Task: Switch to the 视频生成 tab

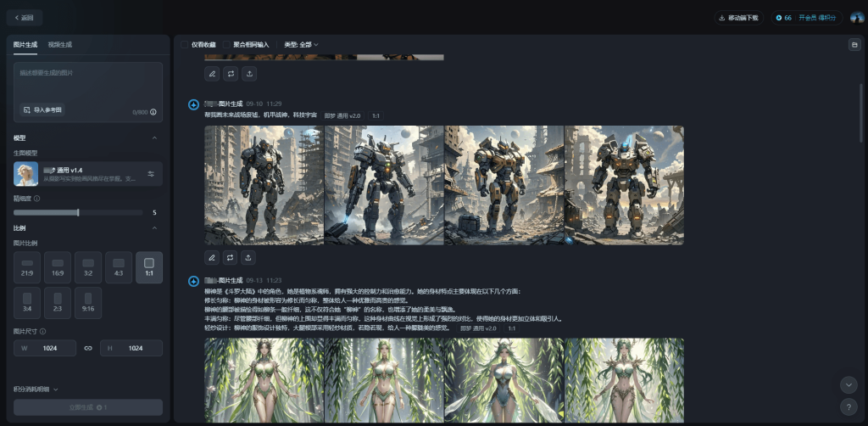Action: (x=60, y=44)
